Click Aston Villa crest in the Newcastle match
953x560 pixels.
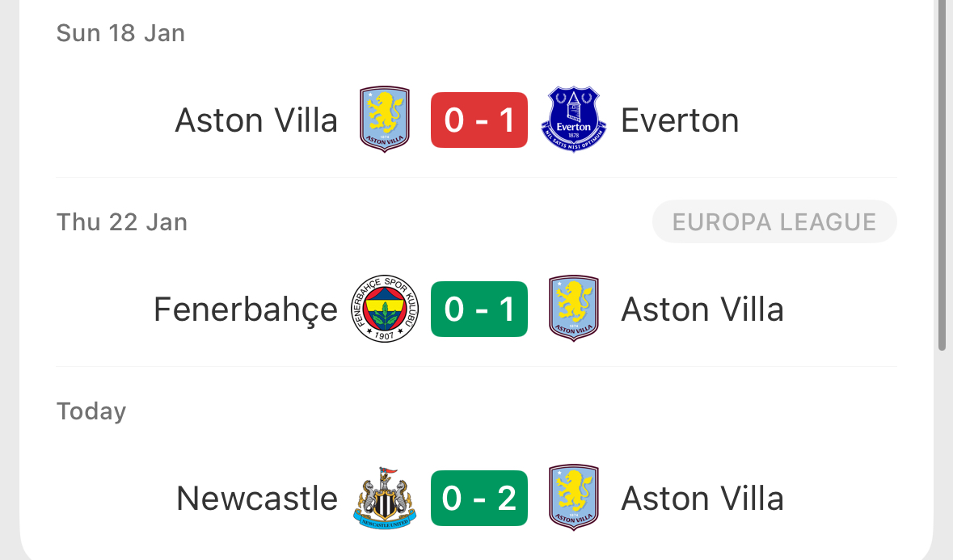pyautogui.click(x=573, y=498)
